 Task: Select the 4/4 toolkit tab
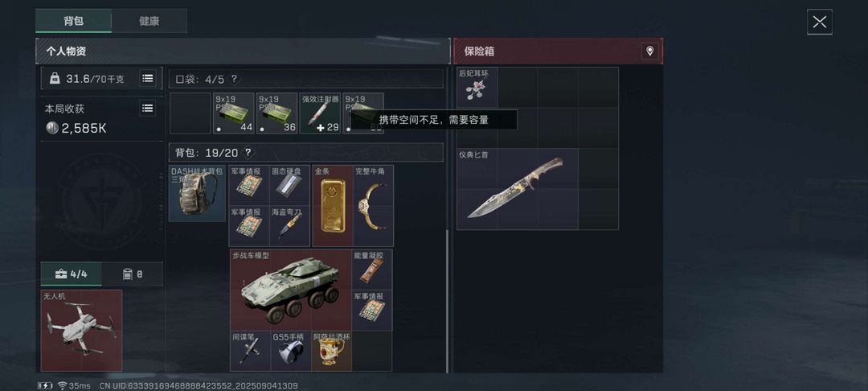pyautogui.click(x=72, y=274)
